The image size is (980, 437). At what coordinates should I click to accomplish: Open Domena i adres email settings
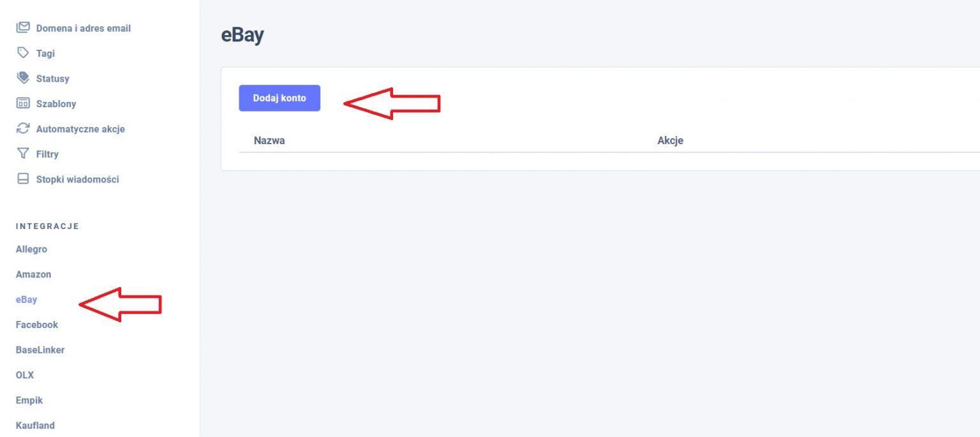[x=83, y=28]
